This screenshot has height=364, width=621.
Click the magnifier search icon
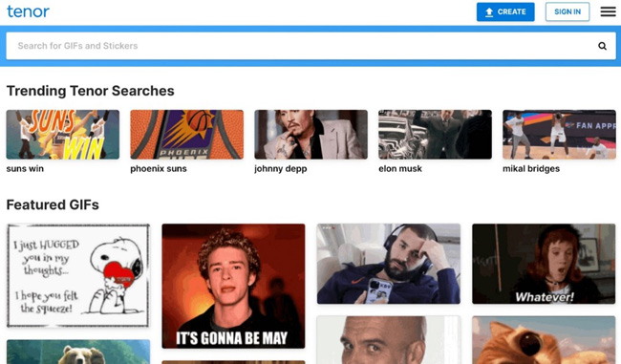(x=602, y=46)
